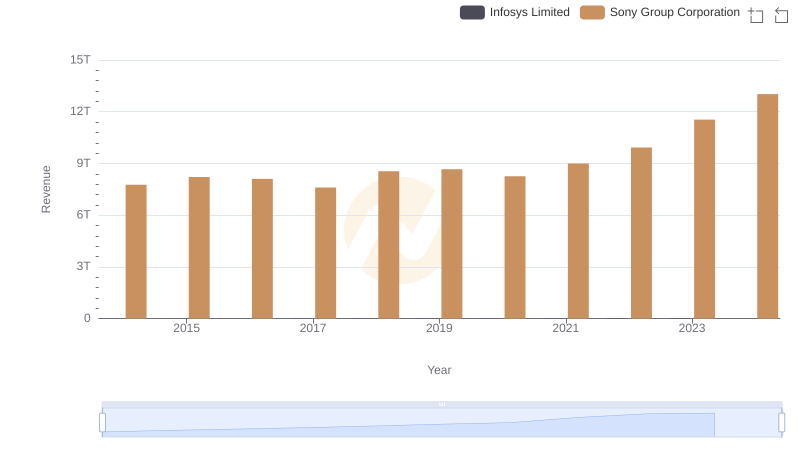The height and width of the screenshot is (461, 800).
Task: Click the shaded trend area in zoom slider
Action: click(x=408, y=425)
